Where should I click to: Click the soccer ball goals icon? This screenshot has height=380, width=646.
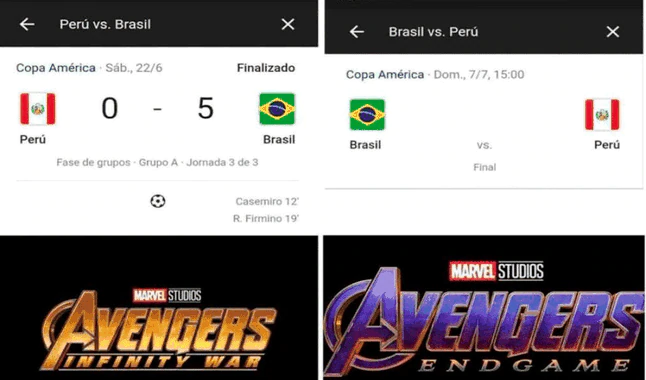click(158, 201)
